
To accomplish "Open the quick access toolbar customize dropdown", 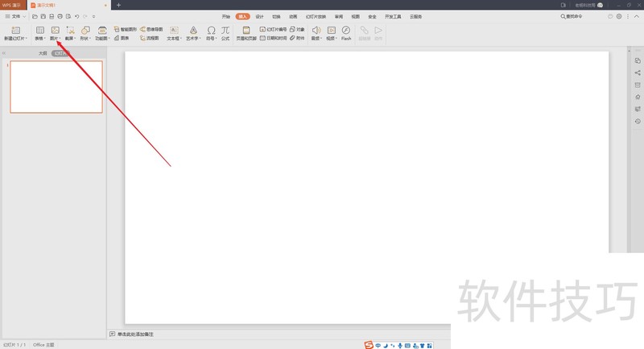I will click(93, 16).
